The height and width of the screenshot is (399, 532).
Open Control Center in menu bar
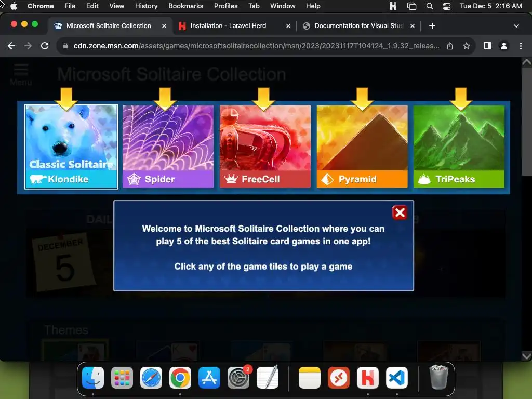tap(447, 6)
